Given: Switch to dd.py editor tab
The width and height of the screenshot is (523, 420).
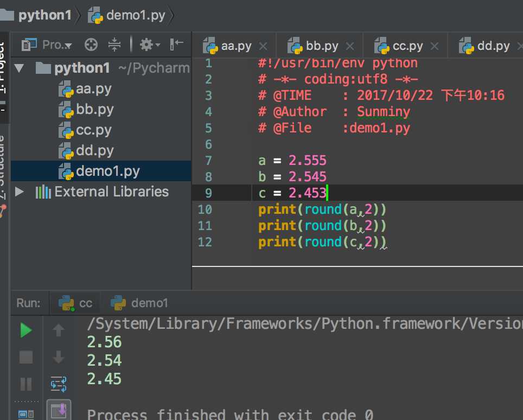Looking at the screenshot, I should pos(484,46).
